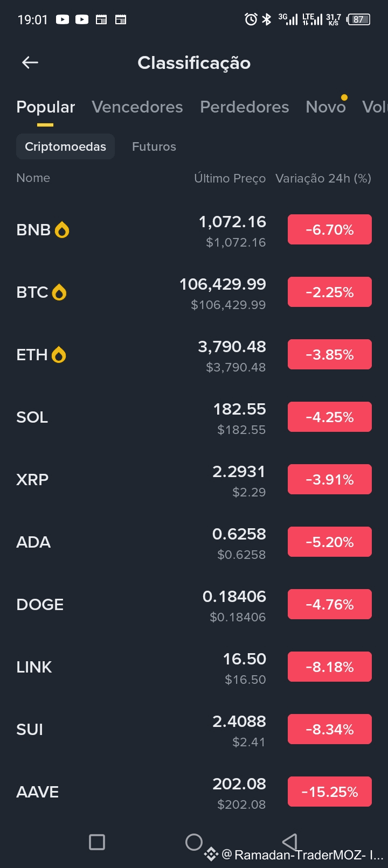Tap the alarm clock status icon
The height and width of the screenshot is (868, 388).
[x=251, y=20]
